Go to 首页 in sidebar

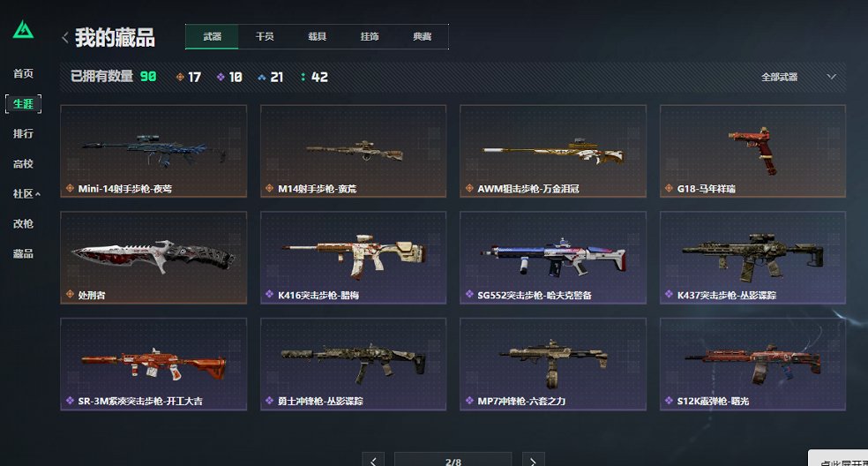[23, 73]
